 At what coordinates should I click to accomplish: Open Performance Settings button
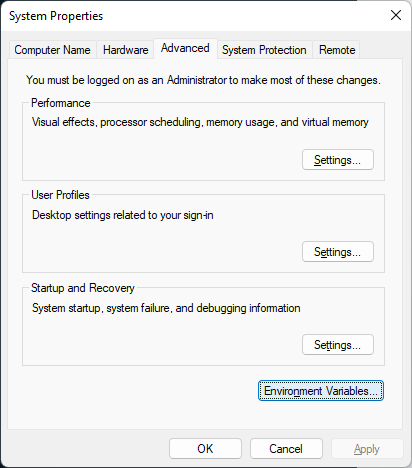coord(338,160)
